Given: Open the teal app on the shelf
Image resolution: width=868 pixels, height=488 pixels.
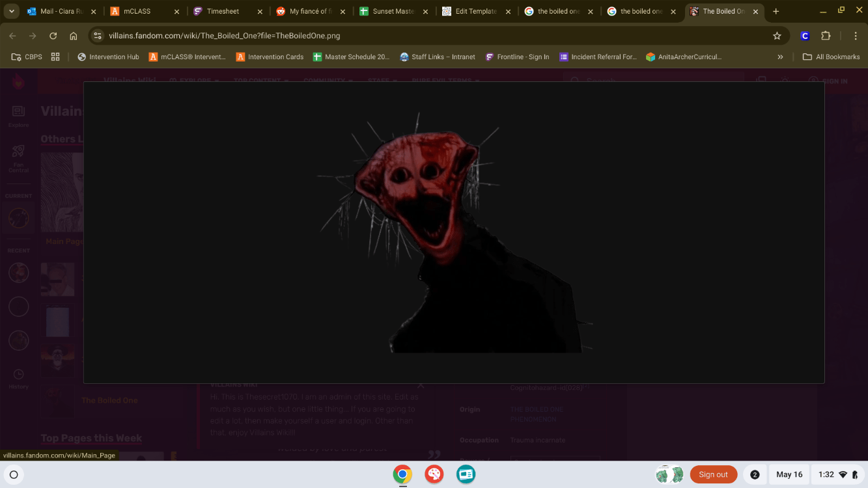Looking at the screenshot, I should (466, 474).
